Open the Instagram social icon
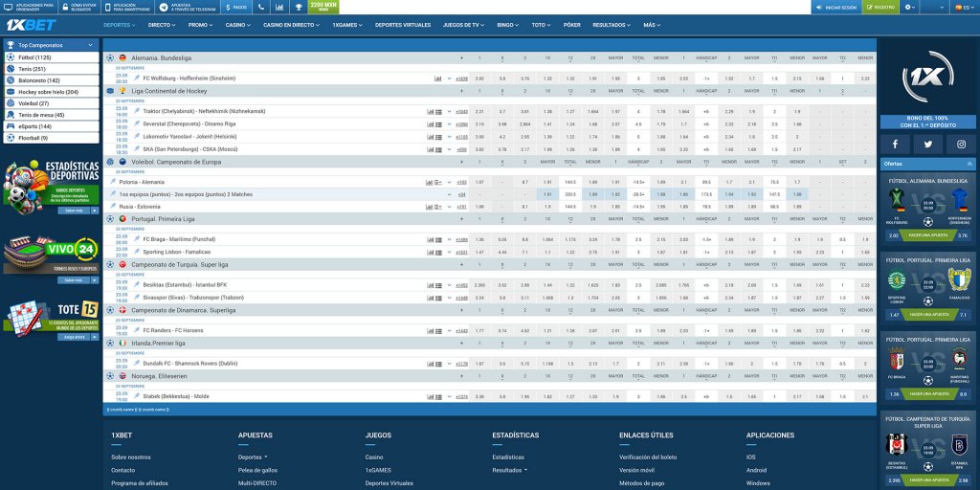The image size is (980, 490). click(x=961, y=145)
